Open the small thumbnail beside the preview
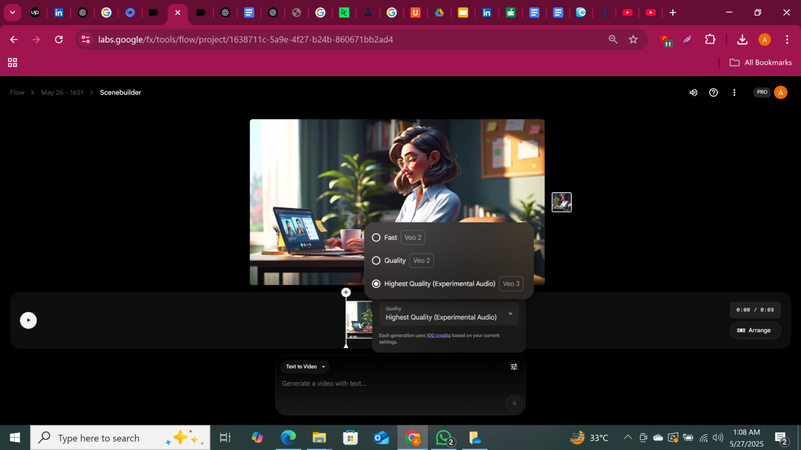The height and width of the screenshot is (450, 801). 562,202
